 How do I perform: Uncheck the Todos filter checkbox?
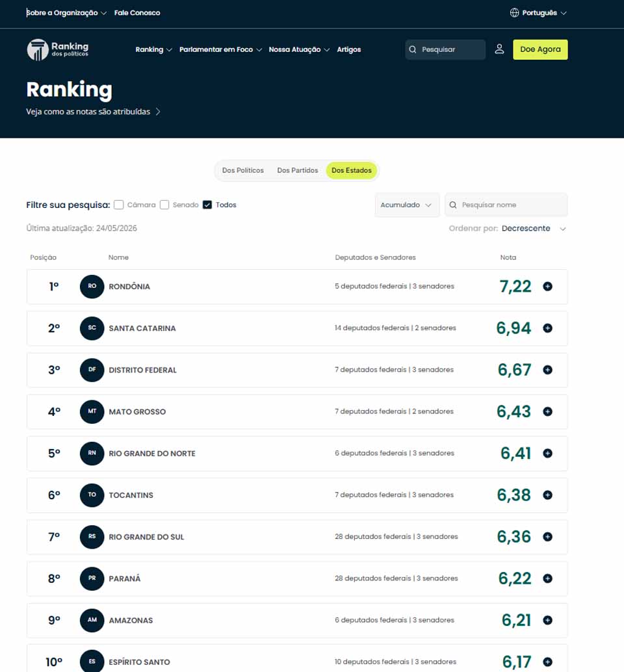click(207, 205)
